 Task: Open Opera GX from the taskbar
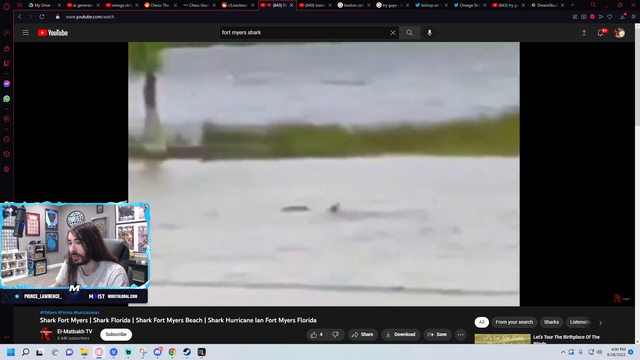[99, 352]
